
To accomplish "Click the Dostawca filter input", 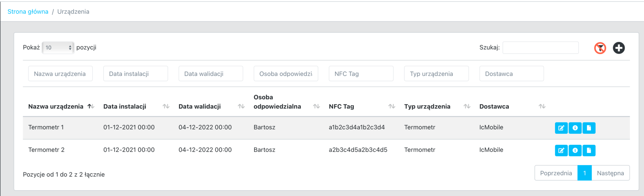I will 511,74.
